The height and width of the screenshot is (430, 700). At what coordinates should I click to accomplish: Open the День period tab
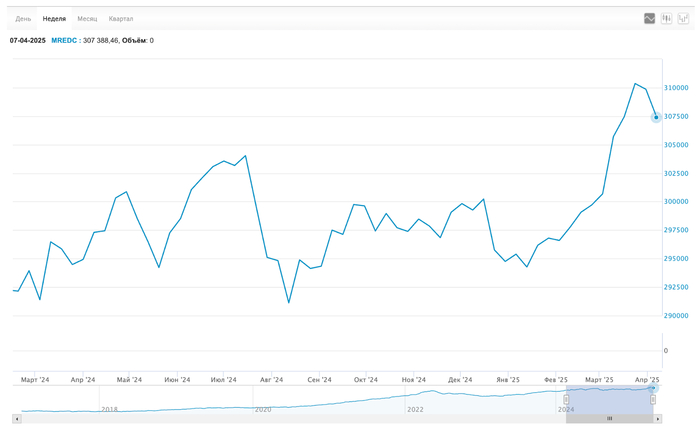click(23, 19)
